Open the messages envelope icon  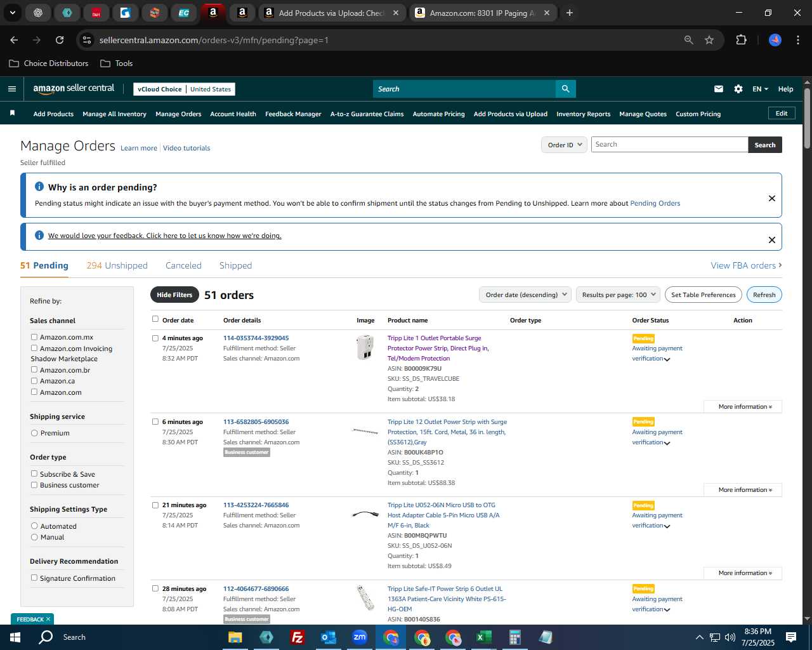coord(718,89)
